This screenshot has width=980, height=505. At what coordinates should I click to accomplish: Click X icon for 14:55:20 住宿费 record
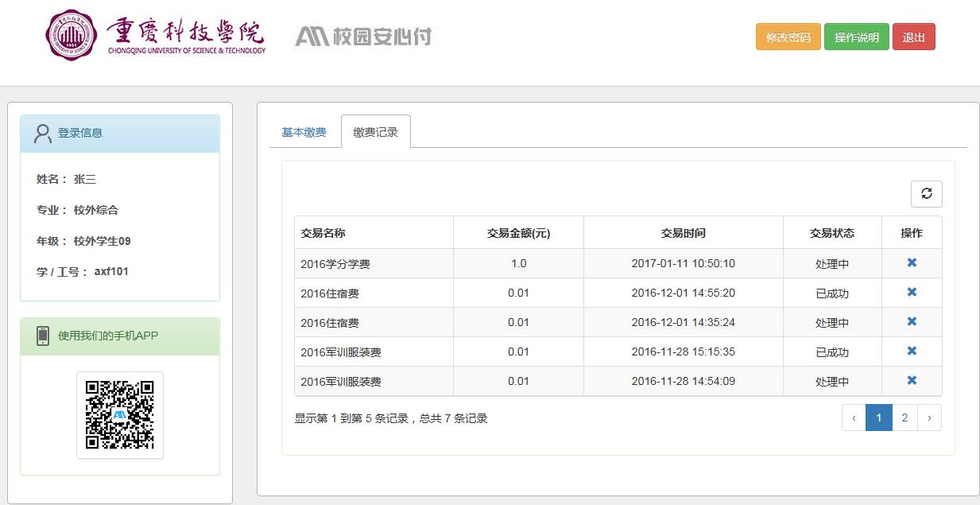pyautogui.click(x=912, y=292)
